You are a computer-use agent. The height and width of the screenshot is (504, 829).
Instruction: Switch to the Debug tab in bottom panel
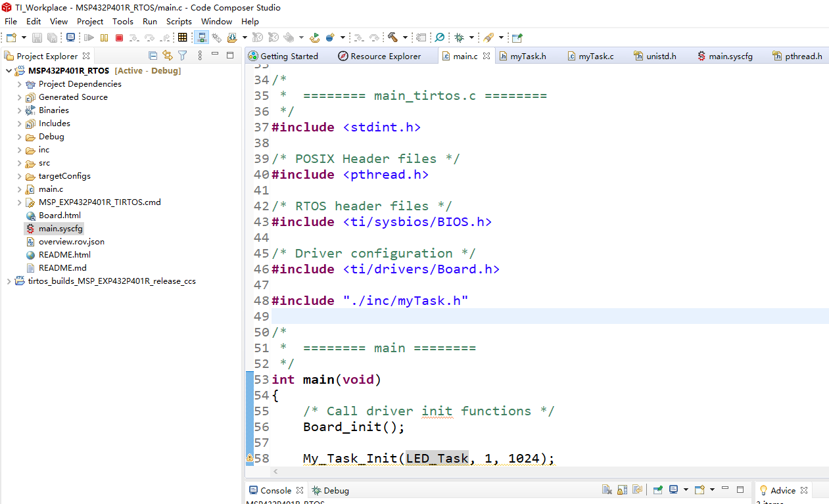point(330,490)
